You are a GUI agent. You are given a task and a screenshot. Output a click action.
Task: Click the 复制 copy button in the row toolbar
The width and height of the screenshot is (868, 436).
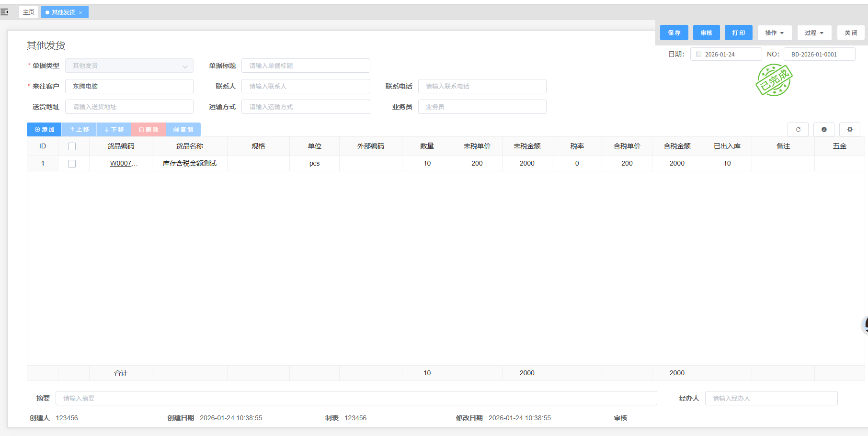click(x=183, y=130)
